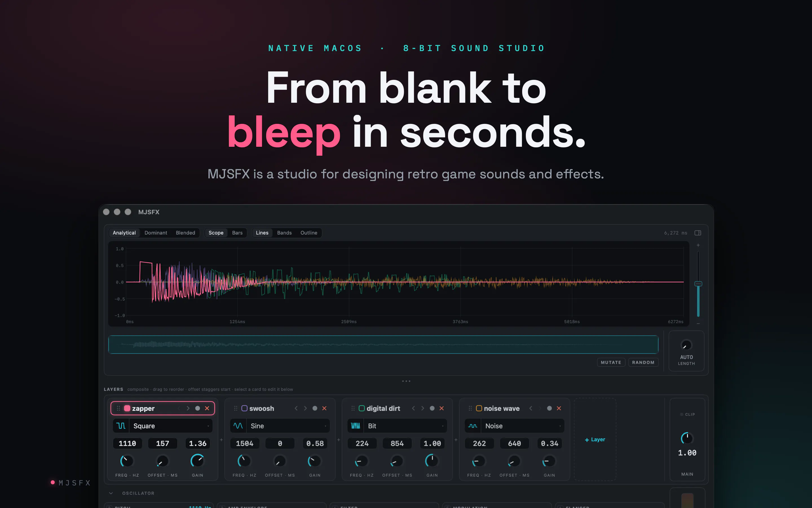The image size is (812, 508).
Task: Click the + Layer button
Action: 595,439
